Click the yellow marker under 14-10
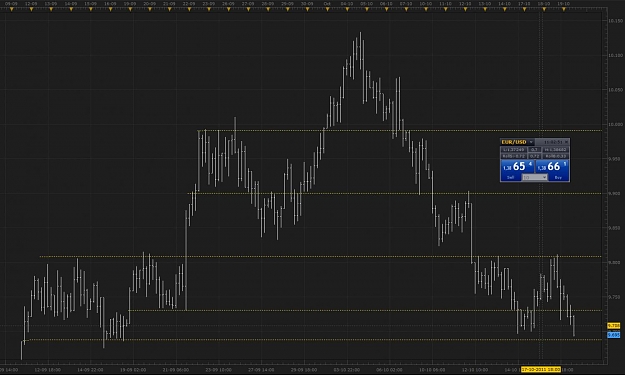This screenshot has height=375, width=625. coord(505,9)
